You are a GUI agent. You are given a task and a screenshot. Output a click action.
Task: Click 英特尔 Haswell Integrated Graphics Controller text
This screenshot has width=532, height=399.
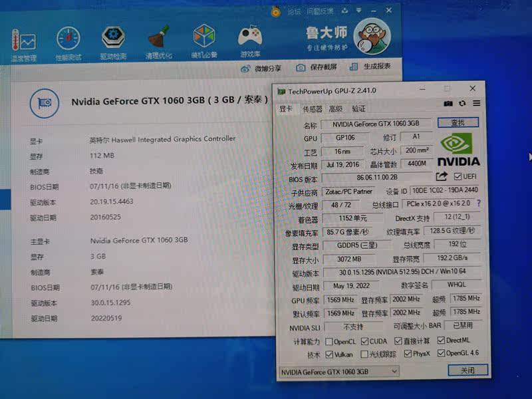point(162,139)
